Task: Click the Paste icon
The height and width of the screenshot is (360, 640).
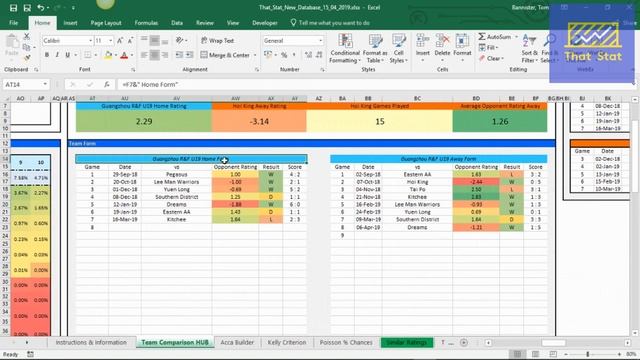Action: [x=12, y=42]
